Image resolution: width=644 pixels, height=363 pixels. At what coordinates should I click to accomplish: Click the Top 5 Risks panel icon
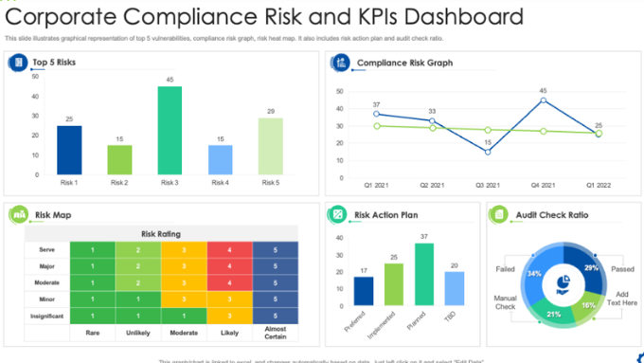point(18,63)
